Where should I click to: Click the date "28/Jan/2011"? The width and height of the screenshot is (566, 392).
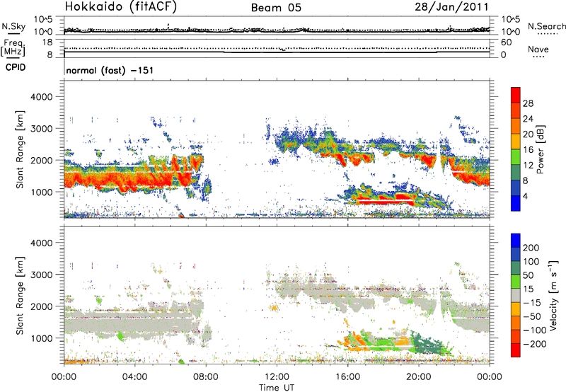pos(451,6)
